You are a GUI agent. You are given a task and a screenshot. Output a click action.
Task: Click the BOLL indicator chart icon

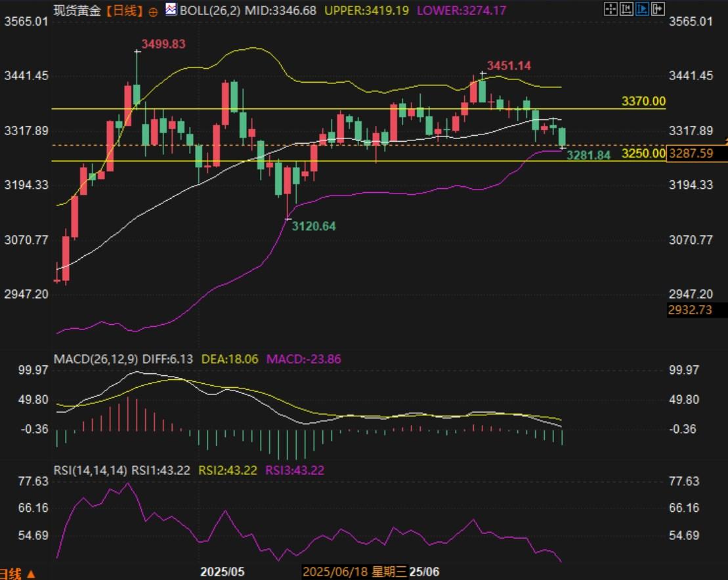click(171, 9)
